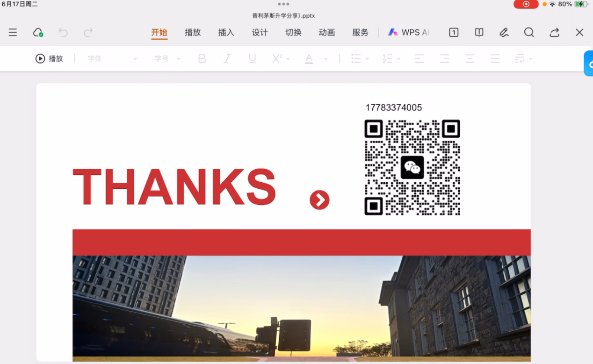Toggle italic formatting
The height and width of the screenshot is (364, 593).
click(x=227, y=59)
